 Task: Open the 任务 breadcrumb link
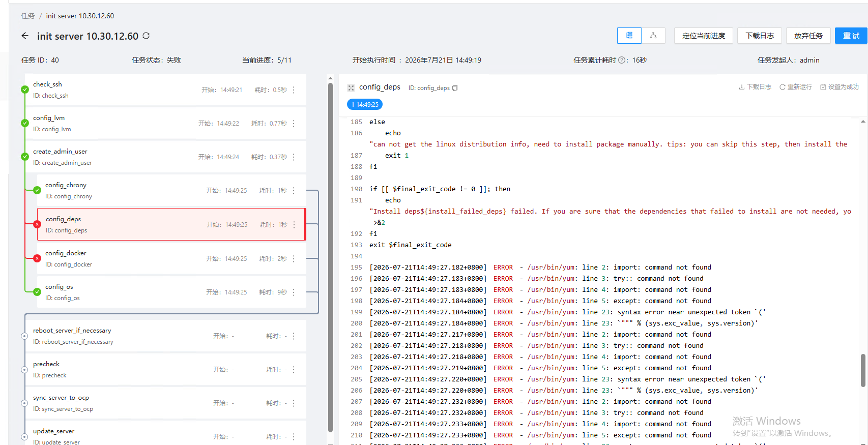28,16
